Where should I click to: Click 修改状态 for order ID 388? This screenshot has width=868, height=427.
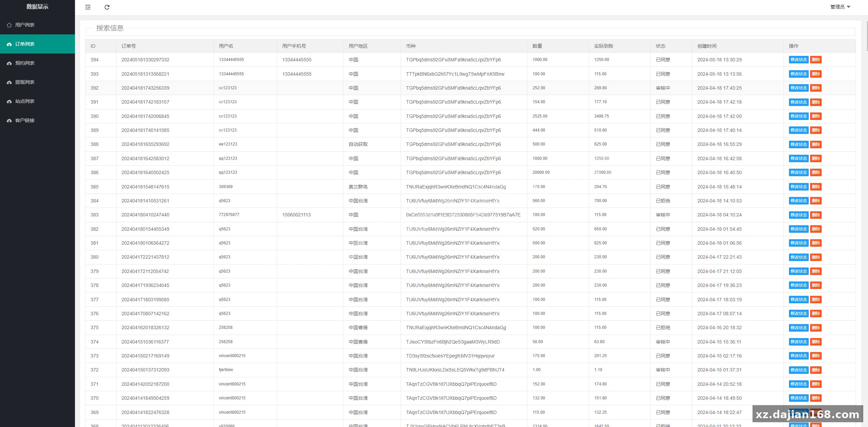pyautogui.click(x=799, y=144)
